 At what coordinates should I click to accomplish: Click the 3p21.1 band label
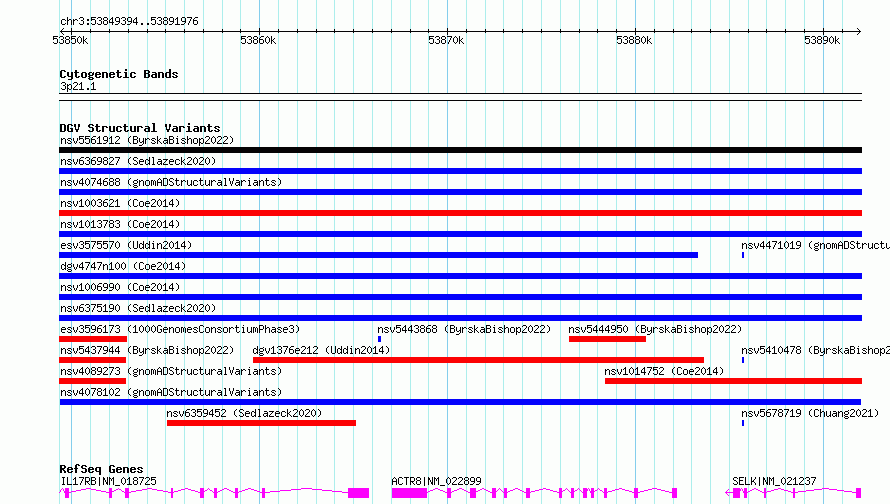click(x=78, y=86)
